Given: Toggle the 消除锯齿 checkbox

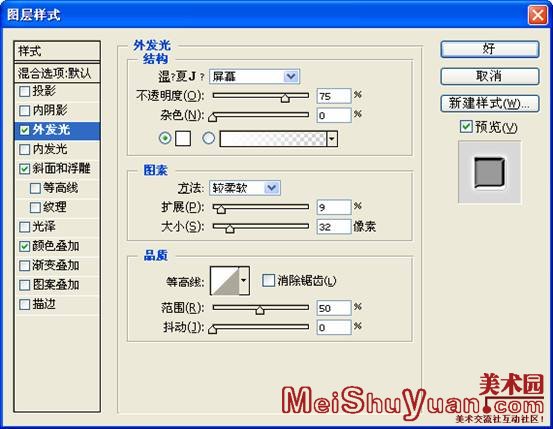Looking at the screenshot, I should [268, 281].
